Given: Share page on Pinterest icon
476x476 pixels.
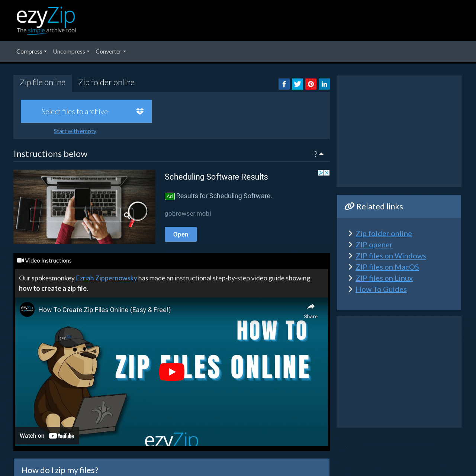Looking at the screenshot, I should click(311, 84).
